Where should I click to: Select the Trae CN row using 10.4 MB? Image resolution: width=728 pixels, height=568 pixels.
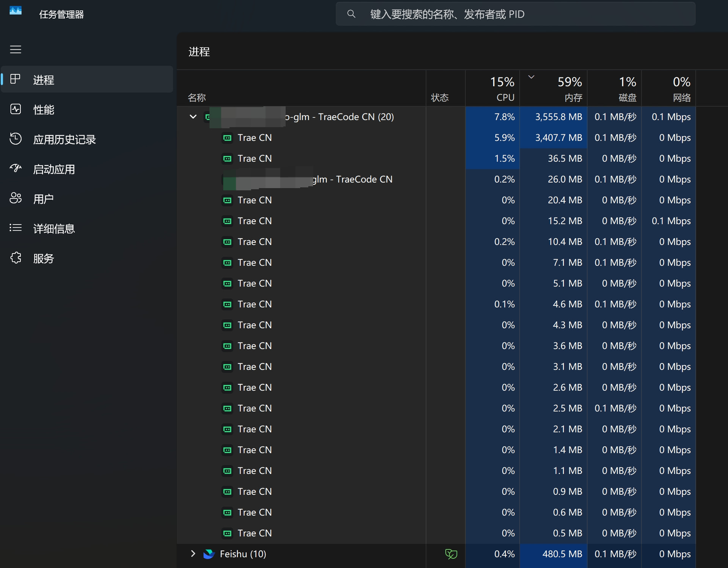point(436,242)
